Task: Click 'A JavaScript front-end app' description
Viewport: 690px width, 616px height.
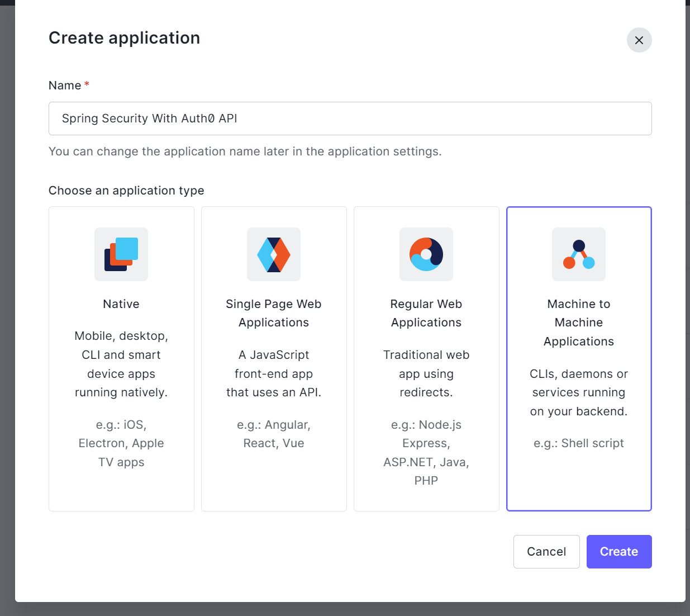Action: point(274,373)
